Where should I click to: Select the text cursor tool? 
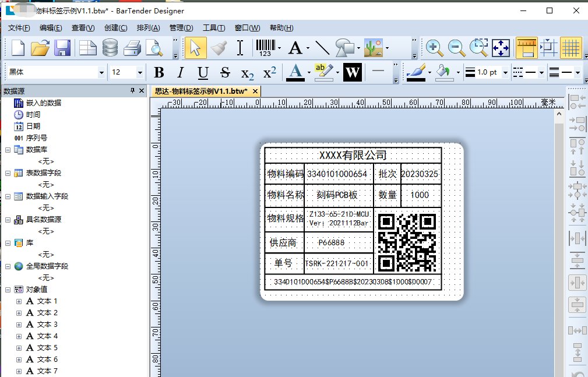(240, 48)
